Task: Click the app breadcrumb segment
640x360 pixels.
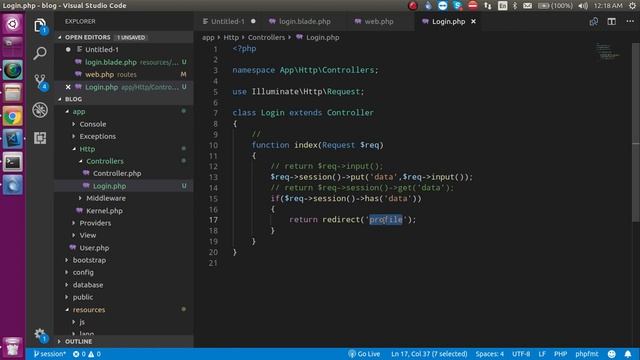Action: [x=208, y=38]
